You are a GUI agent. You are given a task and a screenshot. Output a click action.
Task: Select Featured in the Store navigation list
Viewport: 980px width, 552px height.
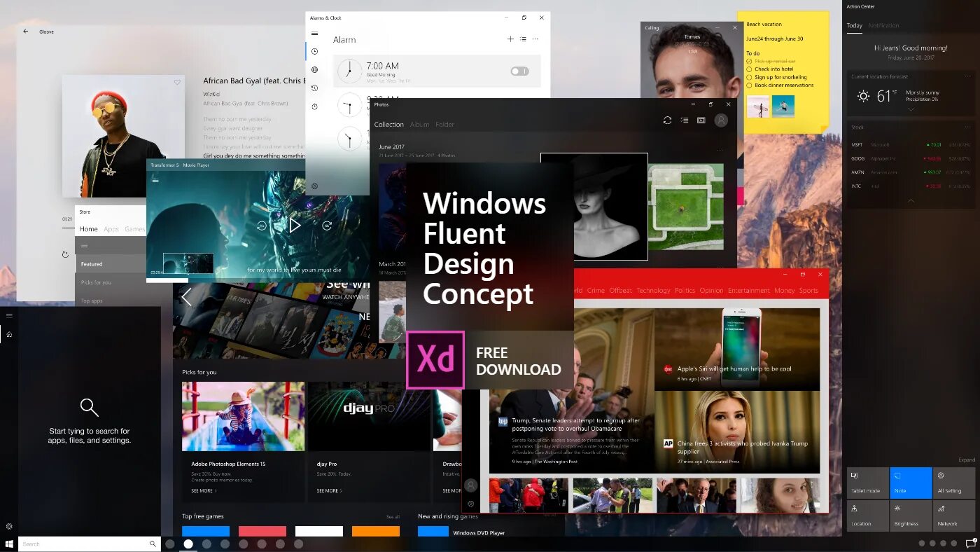pos(111,264)
